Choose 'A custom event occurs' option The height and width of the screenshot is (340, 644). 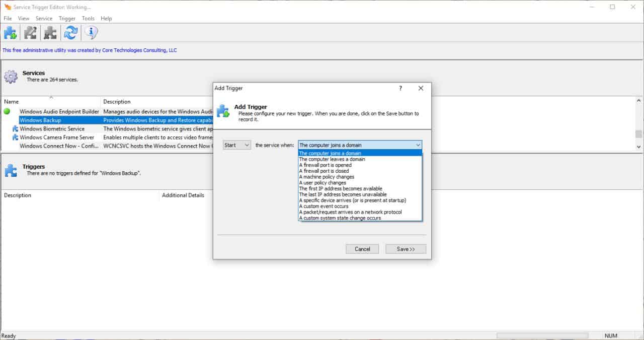360,207
